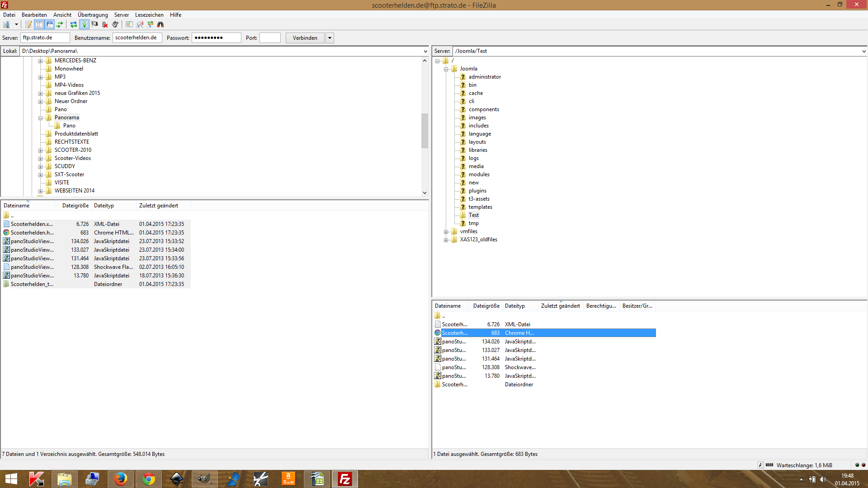This screenshot has width=868, height=488.
Task: Click the synchronized browsing icon
Action: (150, 24)
